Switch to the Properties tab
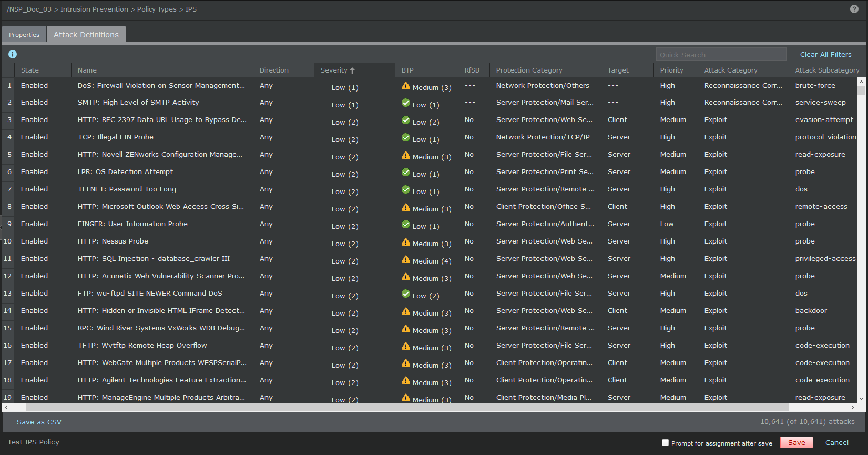 (x=24, y=35)
